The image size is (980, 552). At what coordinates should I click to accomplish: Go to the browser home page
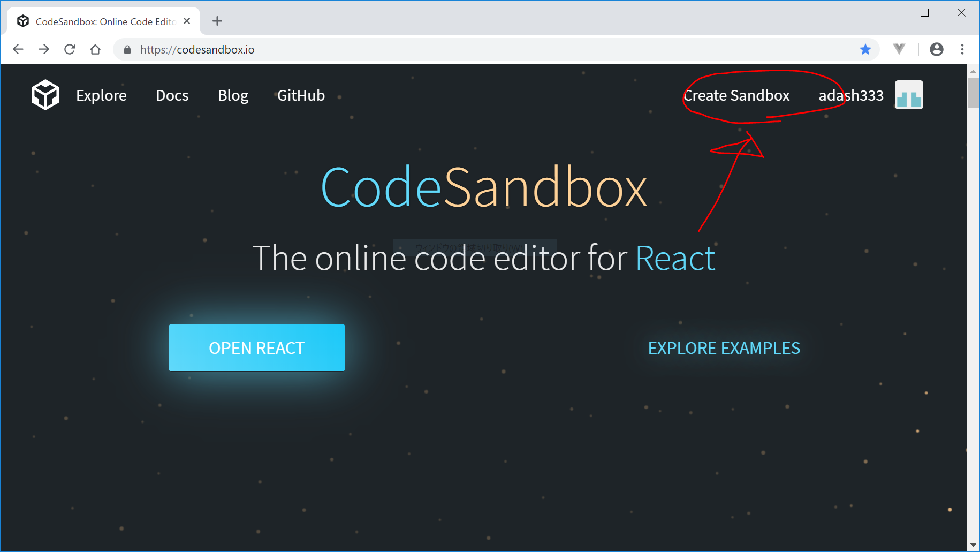tap(95, 49)
